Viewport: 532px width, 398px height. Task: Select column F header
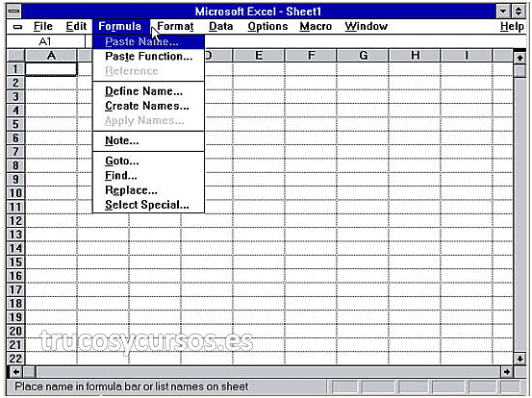tap(311, 55)
